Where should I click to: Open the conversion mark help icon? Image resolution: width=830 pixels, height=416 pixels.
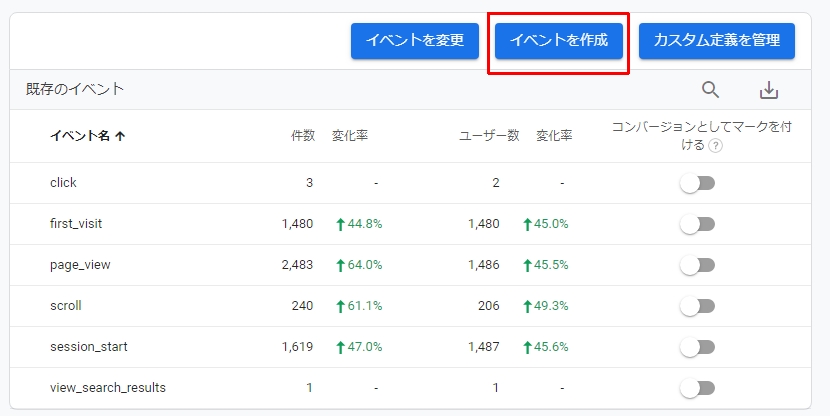pyautogui.click(x=715, y=146)
